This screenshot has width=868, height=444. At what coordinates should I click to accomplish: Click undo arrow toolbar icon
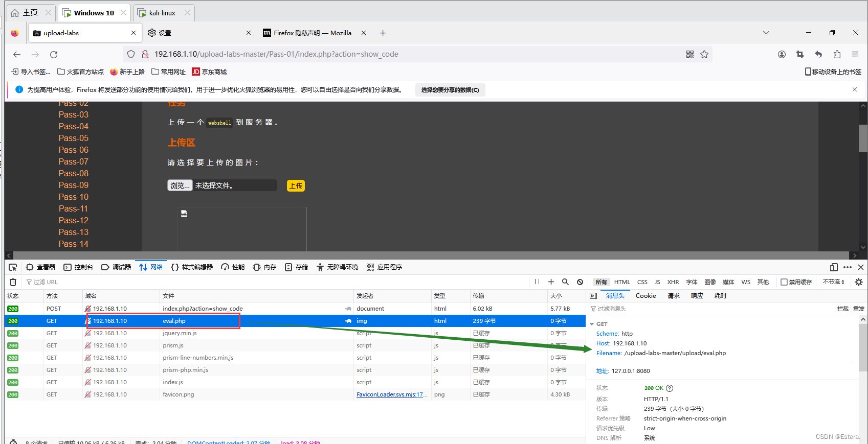[818, 54]
